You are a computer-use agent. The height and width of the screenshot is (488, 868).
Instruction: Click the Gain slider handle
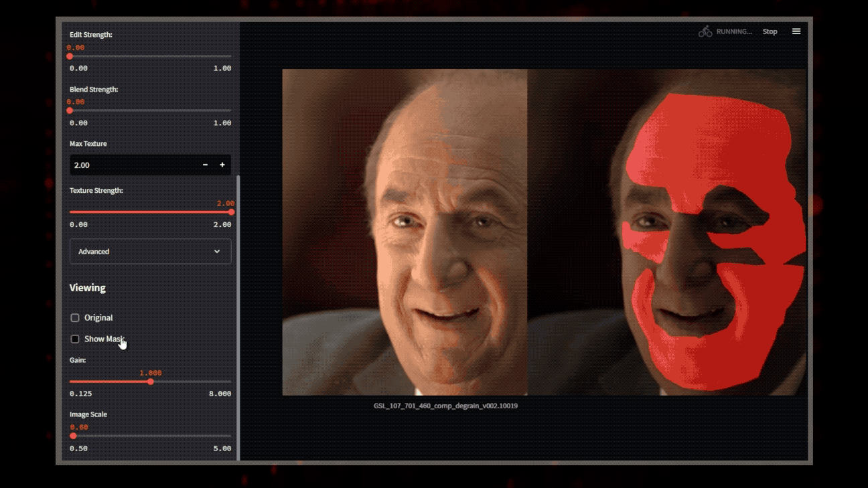coord(151,381)
